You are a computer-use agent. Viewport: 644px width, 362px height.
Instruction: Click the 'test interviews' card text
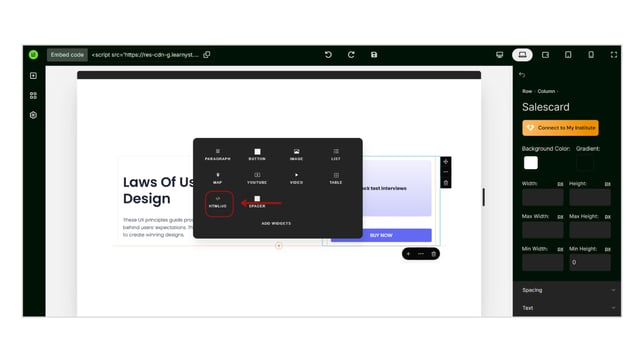click(389, 188)
